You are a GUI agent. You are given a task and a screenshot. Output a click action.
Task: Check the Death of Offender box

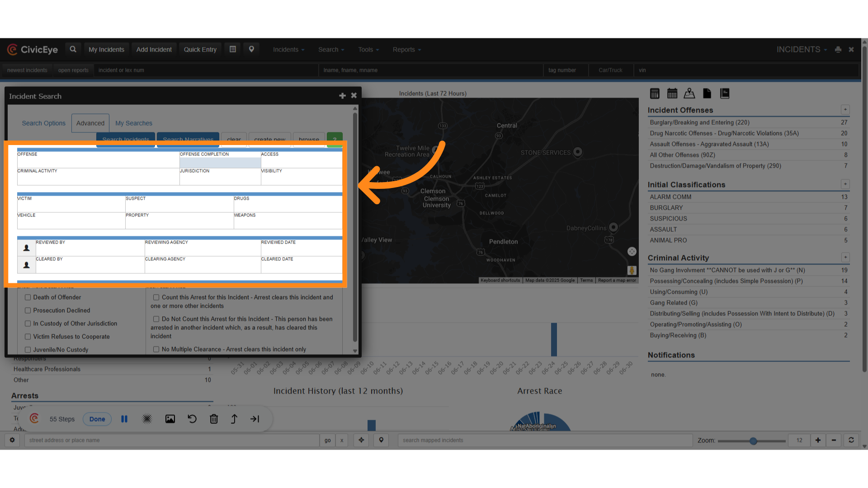tap(28, 297)
